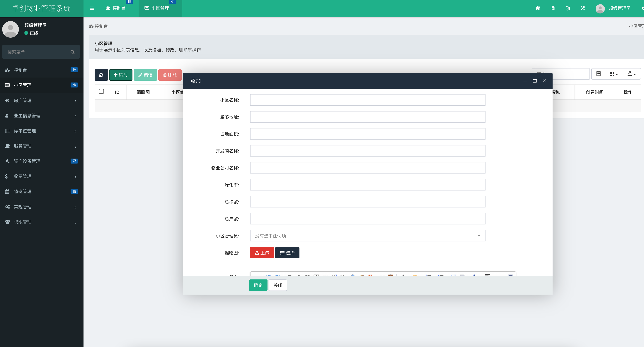Image resolution: width=644 pixels, height=347 pixels.
Task: Open the export data dropdown
Action: pyautogui.click(x=631, y=74)
